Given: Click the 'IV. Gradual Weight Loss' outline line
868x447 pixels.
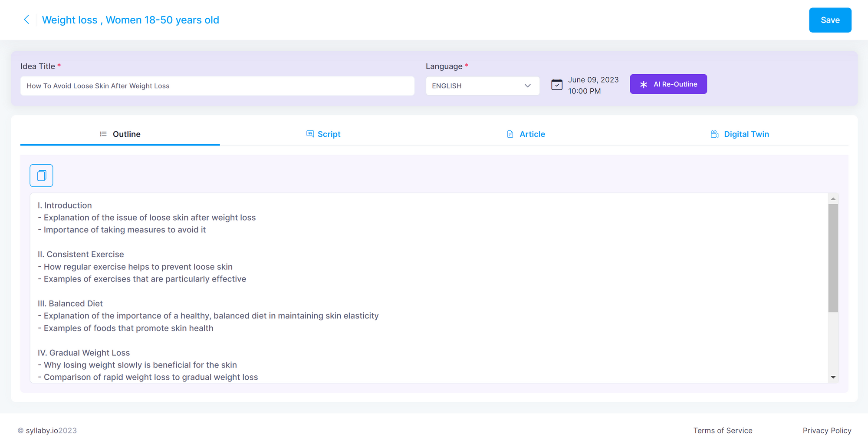Looking at the screenshot, I should tap(84, 353).
